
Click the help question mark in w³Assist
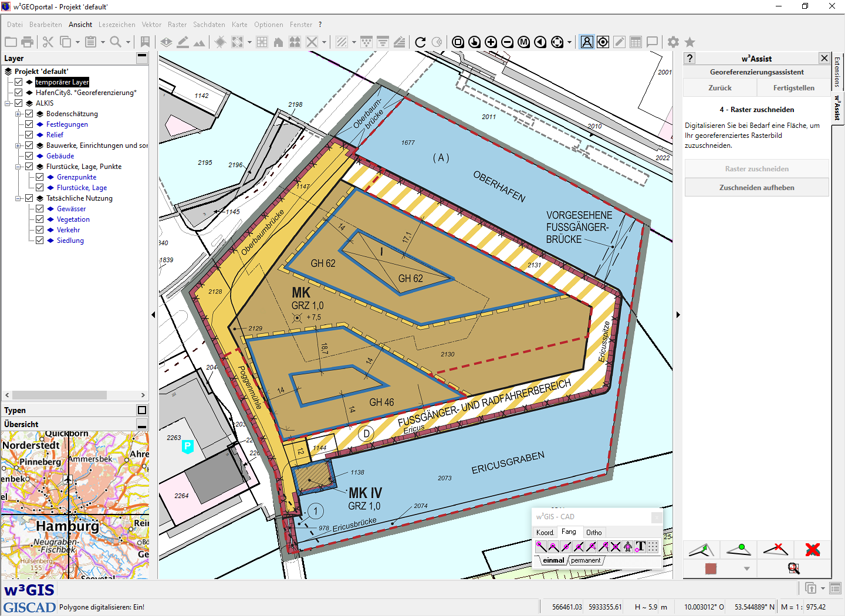pyautogui.click(x=690, y=58)
